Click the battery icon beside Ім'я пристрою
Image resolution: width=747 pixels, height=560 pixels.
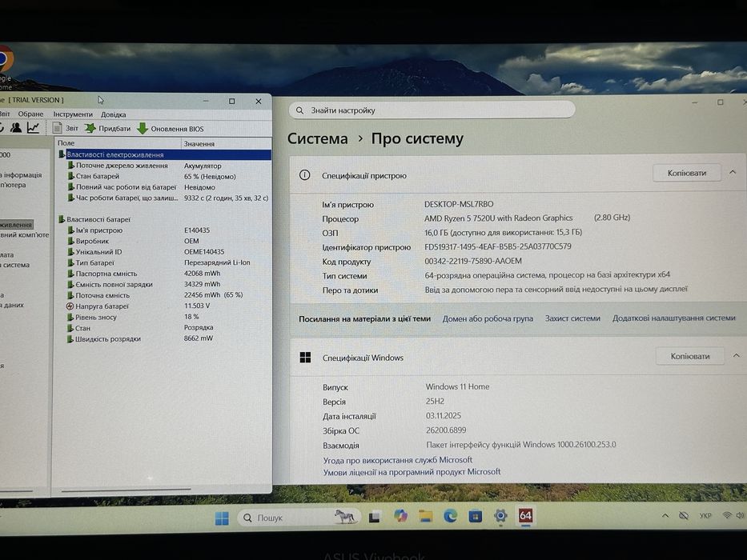click(70, 230)
